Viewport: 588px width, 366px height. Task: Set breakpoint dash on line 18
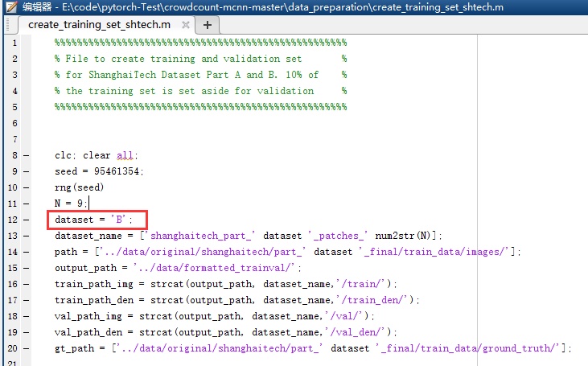coord(26,316)
